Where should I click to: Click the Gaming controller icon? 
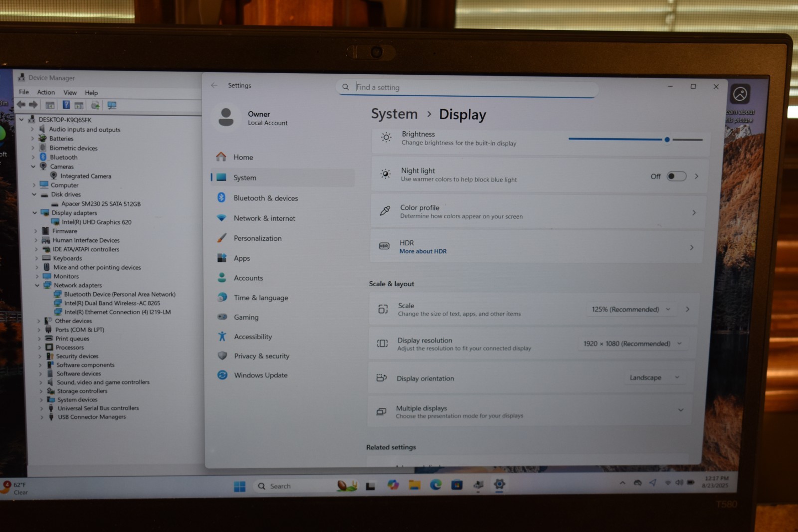click(x=222, y=317)
